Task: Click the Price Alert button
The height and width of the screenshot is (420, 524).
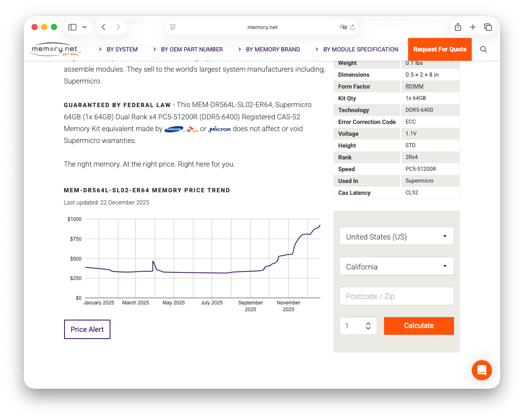Action: [x=87, y=329]
